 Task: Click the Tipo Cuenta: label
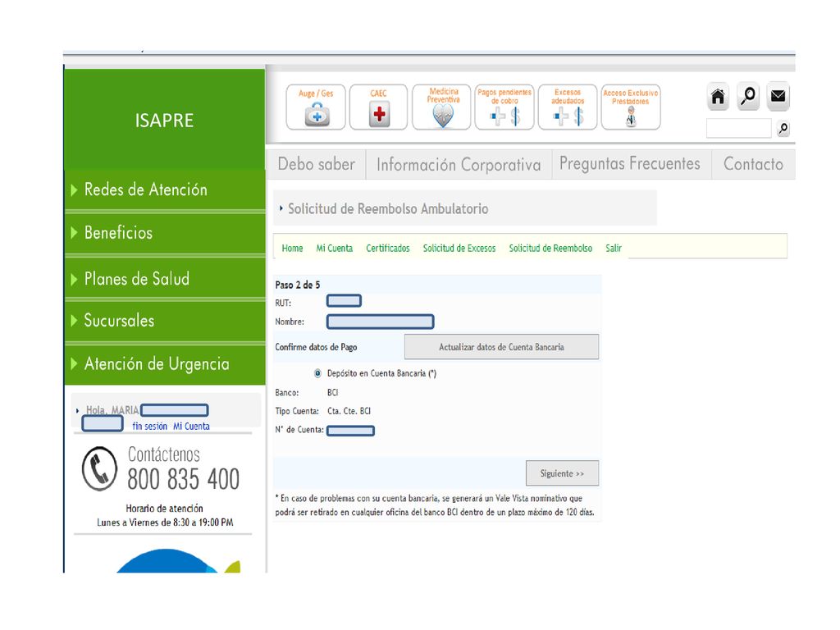tap(297, 411)
